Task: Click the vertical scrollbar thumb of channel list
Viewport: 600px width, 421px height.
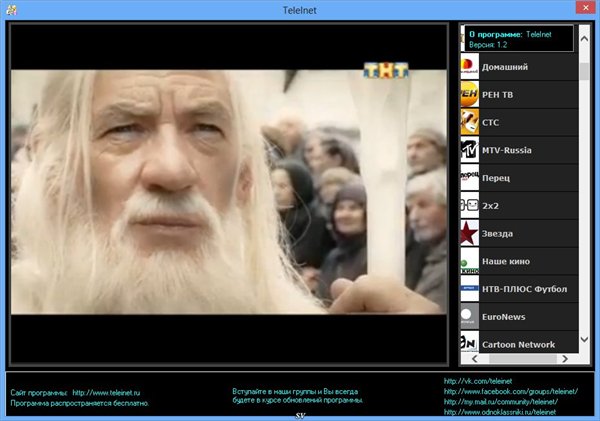Action: coord(584,71)
